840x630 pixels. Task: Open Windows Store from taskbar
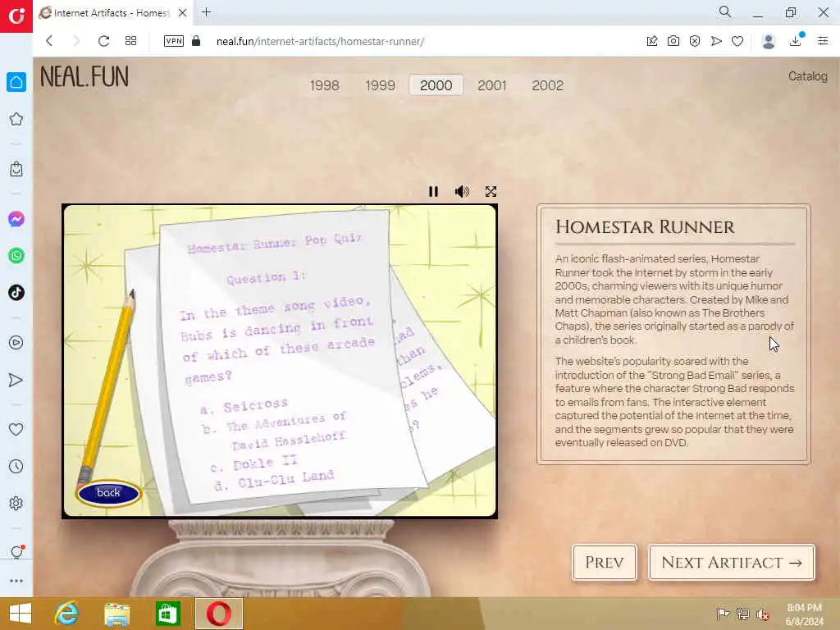[x=167, y=614]
